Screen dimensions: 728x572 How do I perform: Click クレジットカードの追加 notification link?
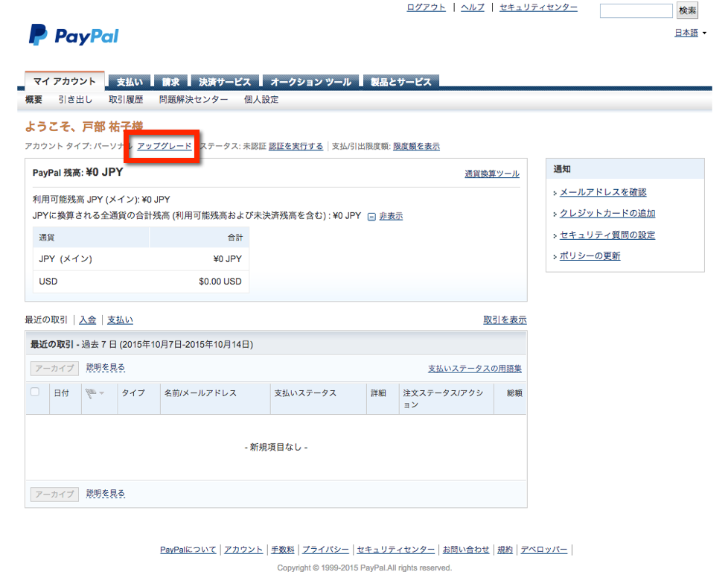[607, 214]
